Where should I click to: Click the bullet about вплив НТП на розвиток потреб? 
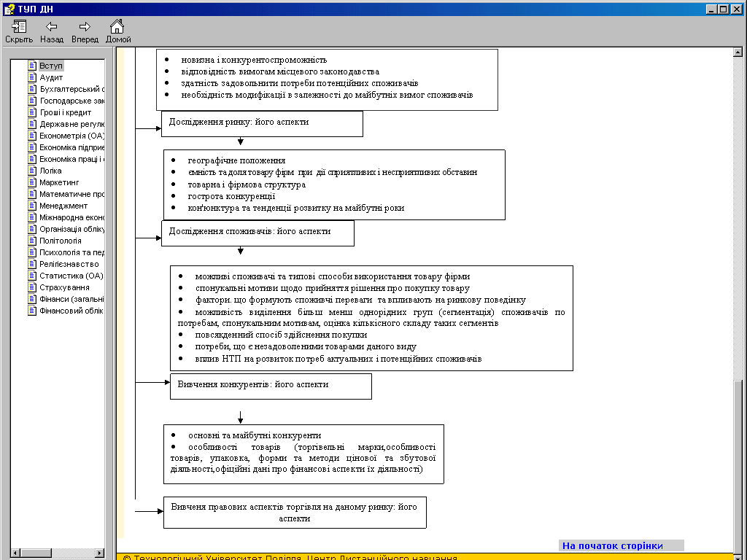(x=338, y=359)
